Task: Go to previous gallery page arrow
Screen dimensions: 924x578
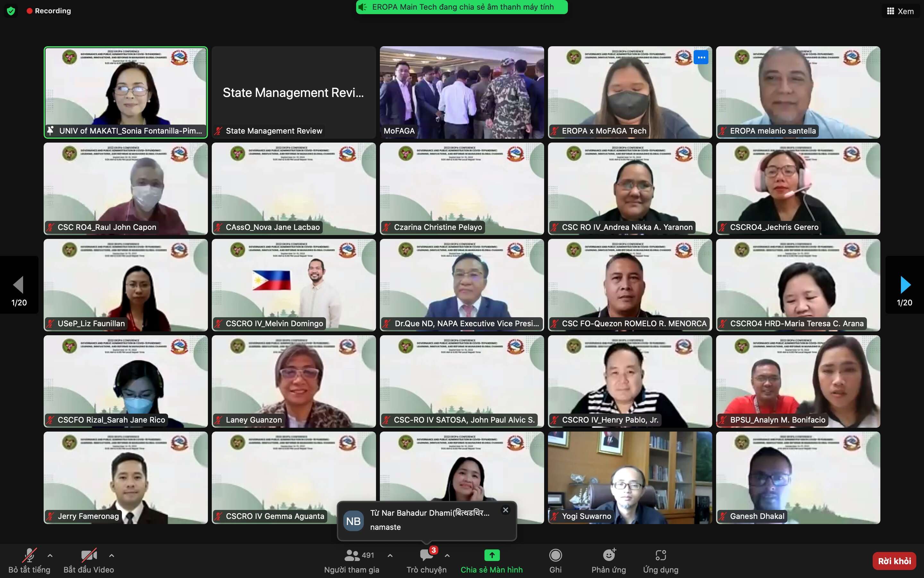Action: (18, 285)
